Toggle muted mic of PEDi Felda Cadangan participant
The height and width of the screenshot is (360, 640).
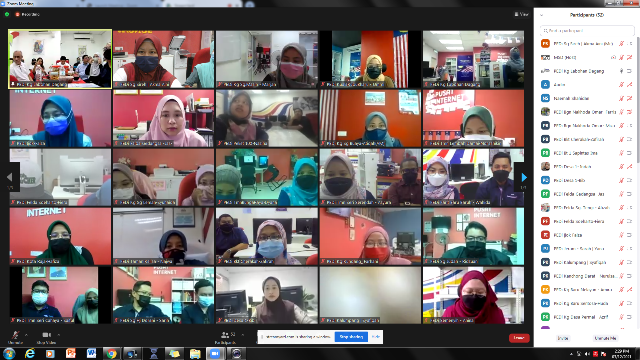(x=621, y=194)
